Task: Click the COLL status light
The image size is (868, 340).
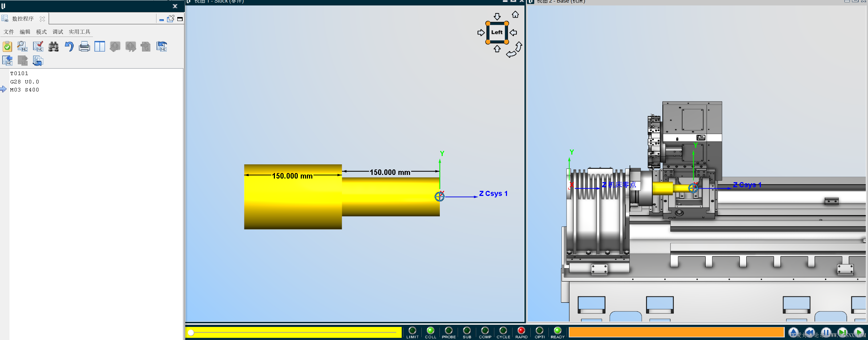Action: click(x=430, y=331)
